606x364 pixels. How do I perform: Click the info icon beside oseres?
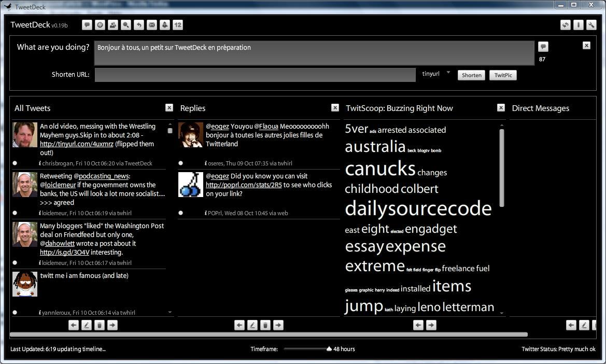pyautogui.click(x=206, y=163)
